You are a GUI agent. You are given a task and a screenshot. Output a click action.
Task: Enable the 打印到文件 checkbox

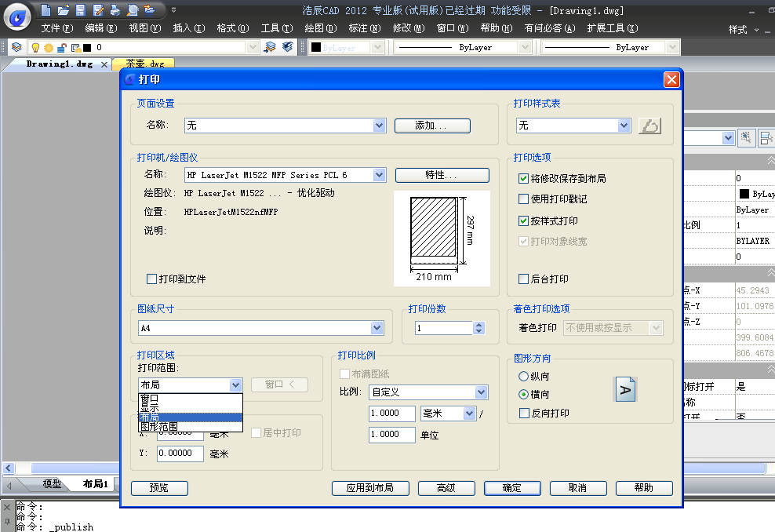[152, 279]
